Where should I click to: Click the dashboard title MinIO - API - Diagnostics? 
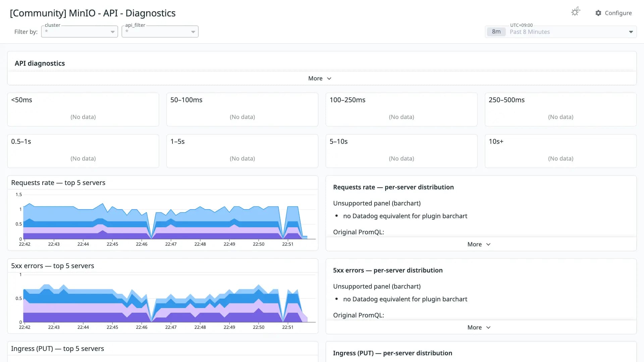point(93,13)
